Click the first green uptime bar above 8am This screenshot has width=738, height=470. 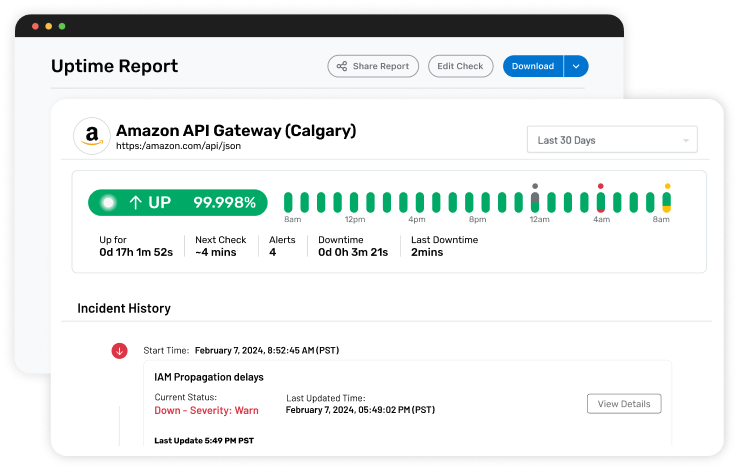click(x=288, y=202)
